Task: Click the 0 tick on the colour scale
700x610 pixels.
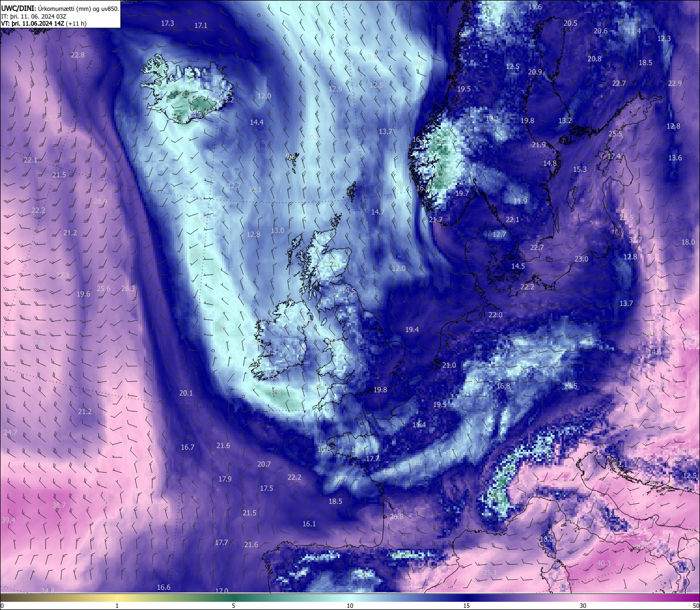Action: click(2, 606)
